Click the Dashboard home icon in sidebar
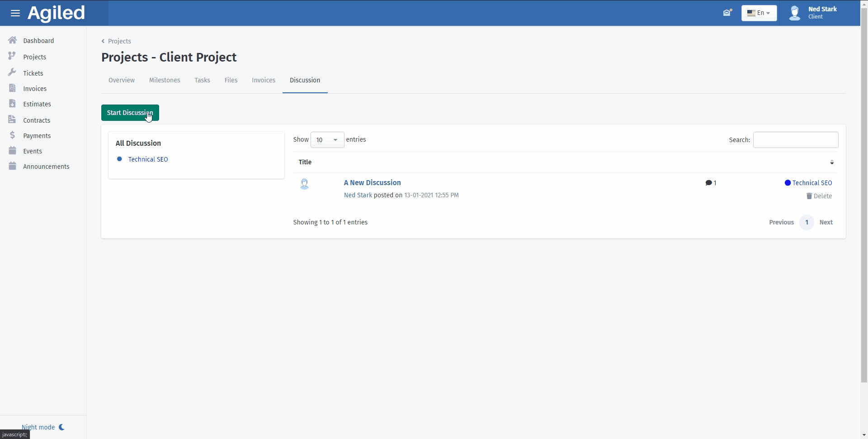This screenshot has height=439, width=868. pyautogui.click(x=13, y=40)
